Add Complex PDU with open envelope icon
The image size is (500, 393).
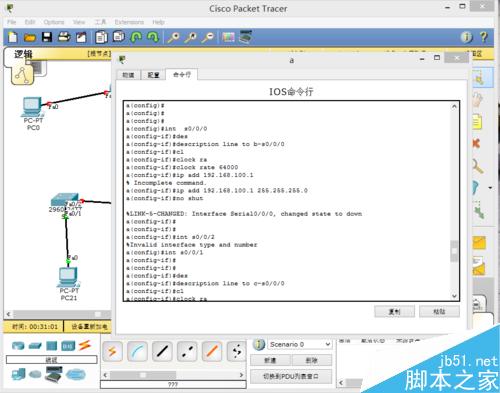[479, 266]
